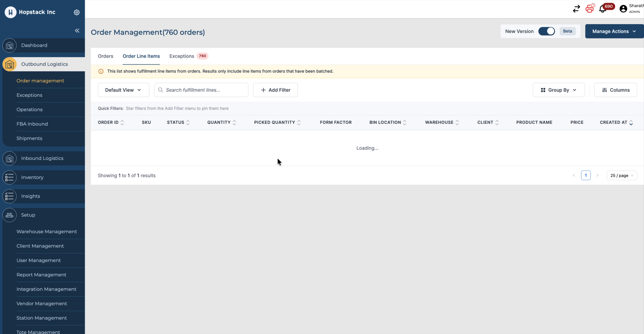Sort by Client column arrows
644x334 pixels.
(x=497, y=122)
